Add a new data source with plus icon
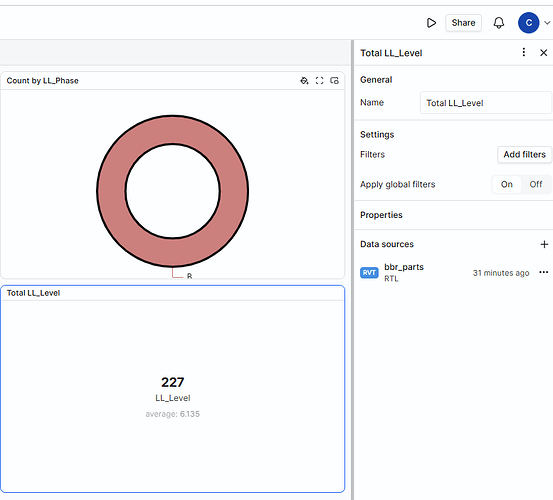Viewport: 553px width, 500px height. pyautogui.click(x=544, y=244)
